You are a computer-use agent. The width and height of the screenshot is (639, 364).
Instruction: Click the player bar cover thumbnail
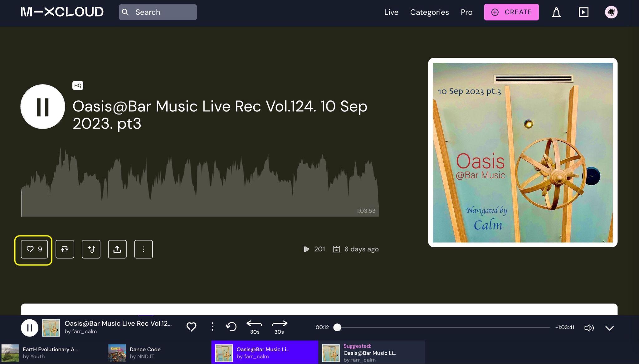pos(51,328)
